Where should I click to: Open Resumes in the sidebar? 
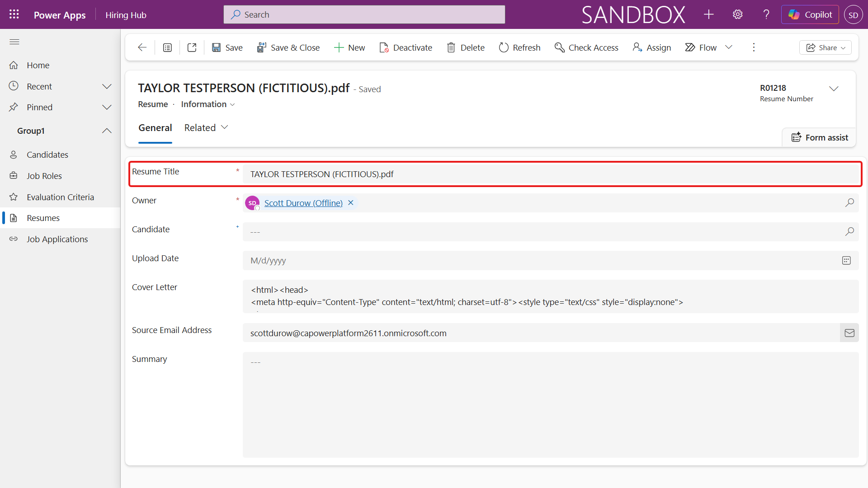pos(60,218)
